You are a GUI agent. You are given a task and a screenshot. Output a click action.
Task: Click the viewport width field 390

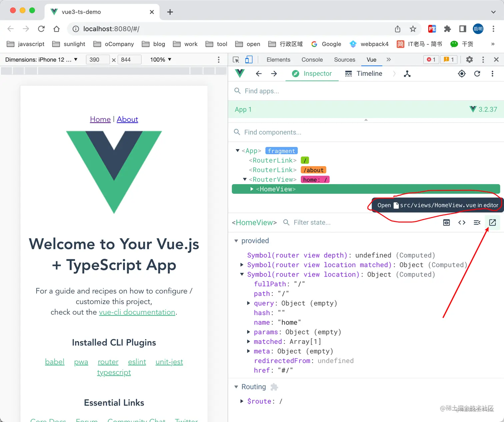[98, 60]
